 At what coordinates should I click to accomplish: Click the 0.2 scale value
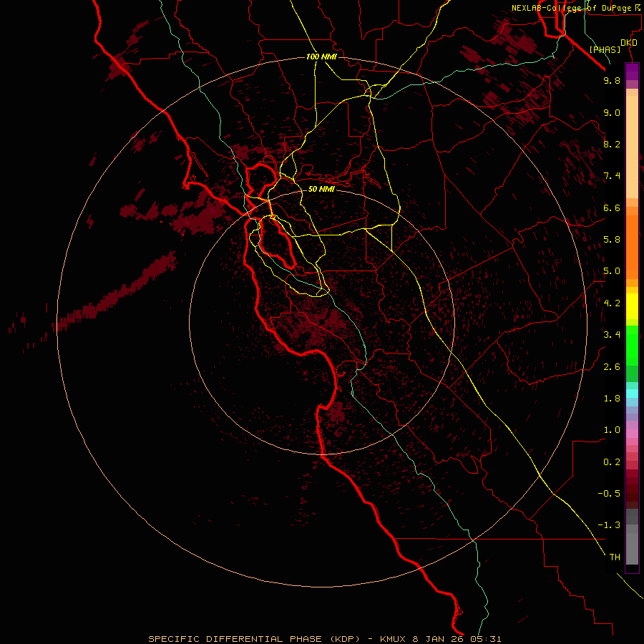[x=612, y=462]
